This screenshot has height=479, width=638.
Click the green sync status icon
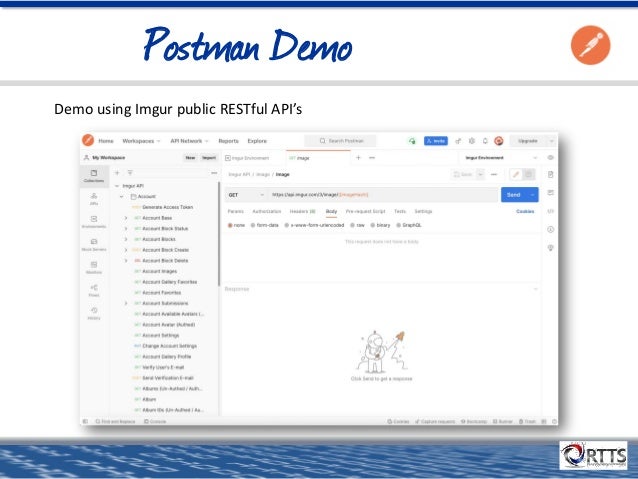click(412, 141)
